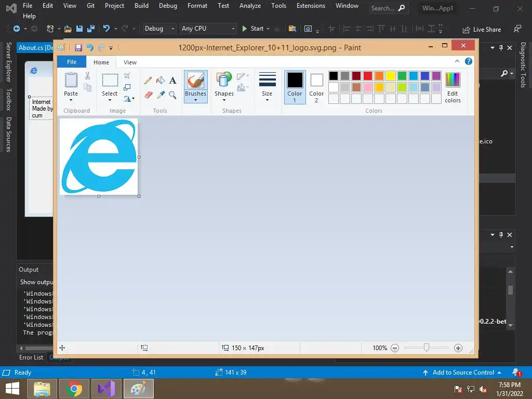This screenshot has height=399, width=532.
Task: Switch to the Paint View tab
Action: tap(130, 62)
